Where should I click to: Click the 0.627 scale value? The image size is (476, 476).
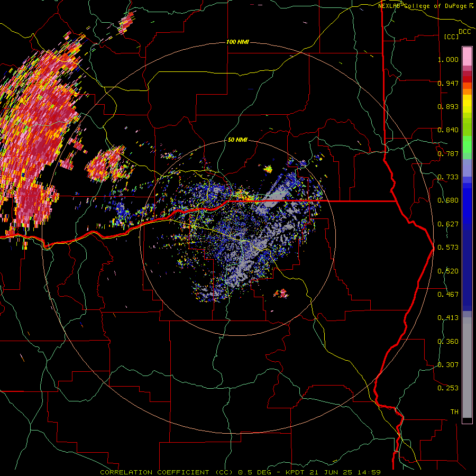[448, 224]
